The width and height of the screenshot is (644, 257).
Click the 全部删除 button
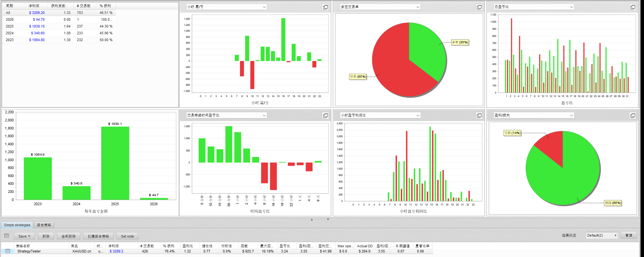click(68, 236)
